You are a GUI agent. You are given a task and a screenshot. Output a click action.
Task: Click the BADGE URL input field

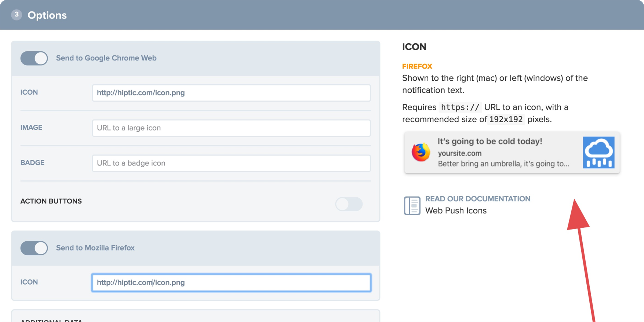[x=231, y=163]
